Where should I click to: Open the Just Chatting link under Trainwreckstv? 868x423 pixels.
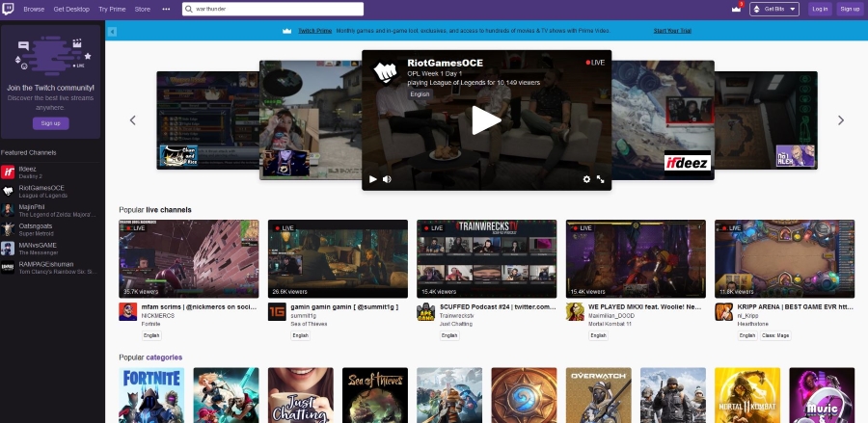(x=455, y=324)
